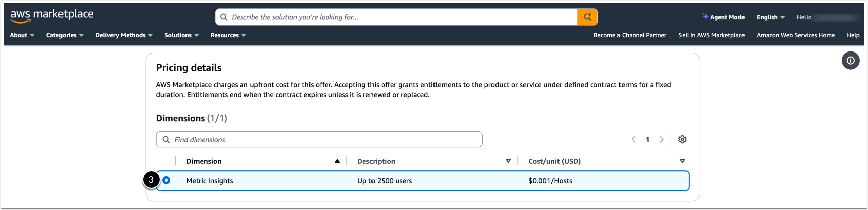Open the info panel icon
Viewport: 868px width, 210px height.
(850, 61)
